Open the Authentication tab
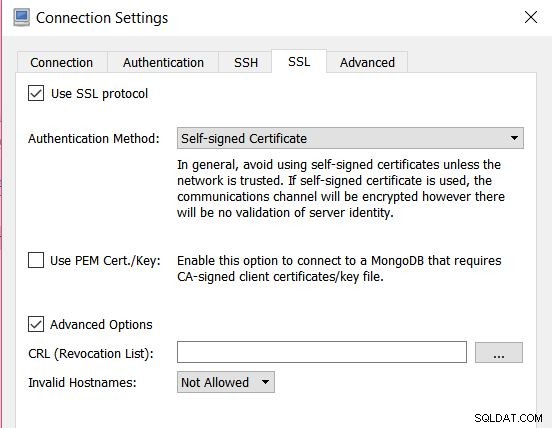The height and width of the screenshot is (428, 552). (163, 62)
